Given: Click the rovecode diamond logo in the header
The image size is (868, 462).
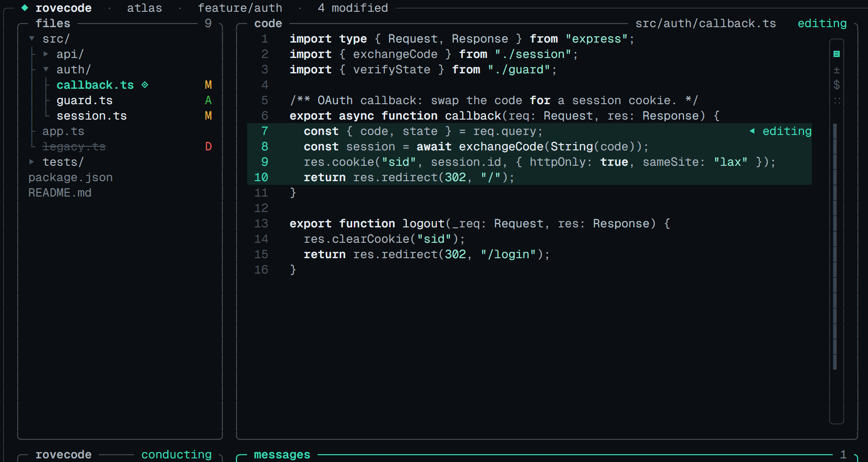Looking at the screenshot, I should point(25,8).
